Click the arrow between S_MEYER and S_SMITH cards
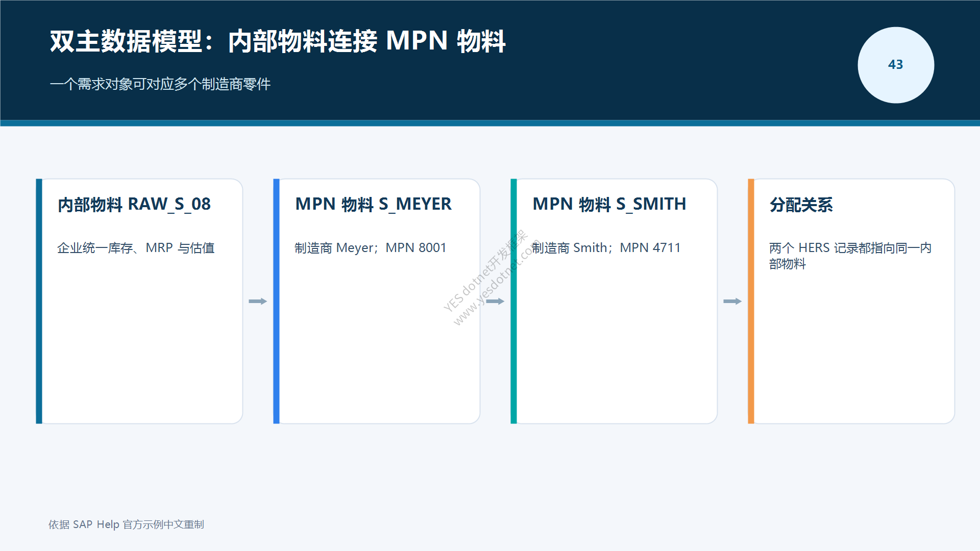980x551 pixels. (x=495, y=302)
